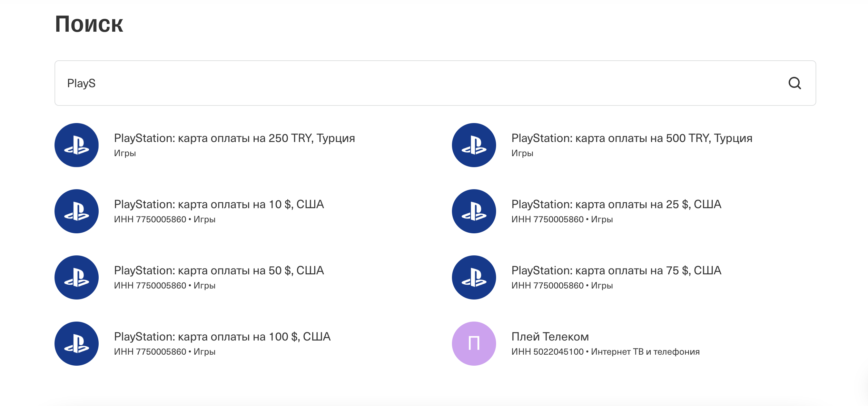The height and width of the screenshot is (406, 868).
Task: Select PlayStation карта оплаты на 25 $
Action: [616, 204]
